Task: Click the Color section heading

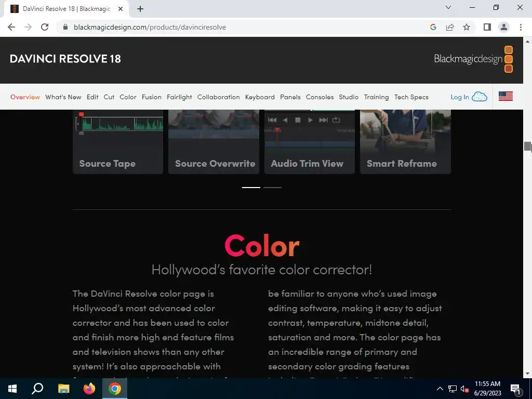Action: click(x=262, y=246)
